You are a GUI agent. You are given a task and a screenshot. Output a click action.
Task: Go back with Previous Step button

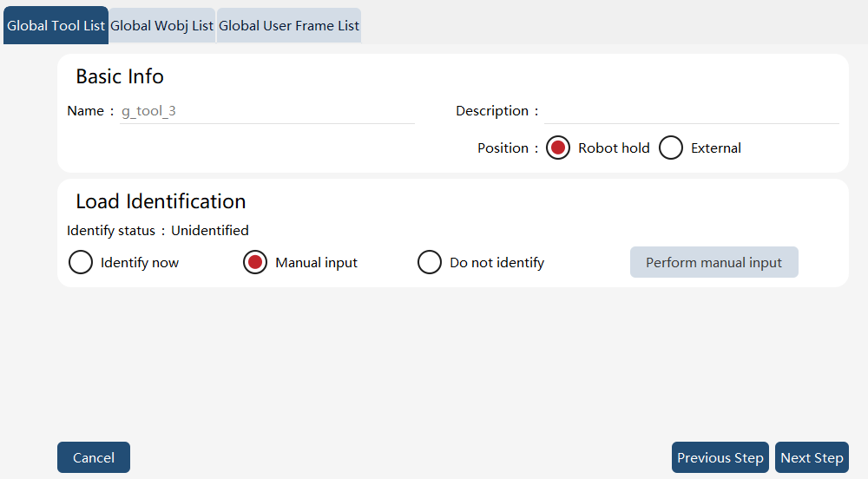click(720, 457)
